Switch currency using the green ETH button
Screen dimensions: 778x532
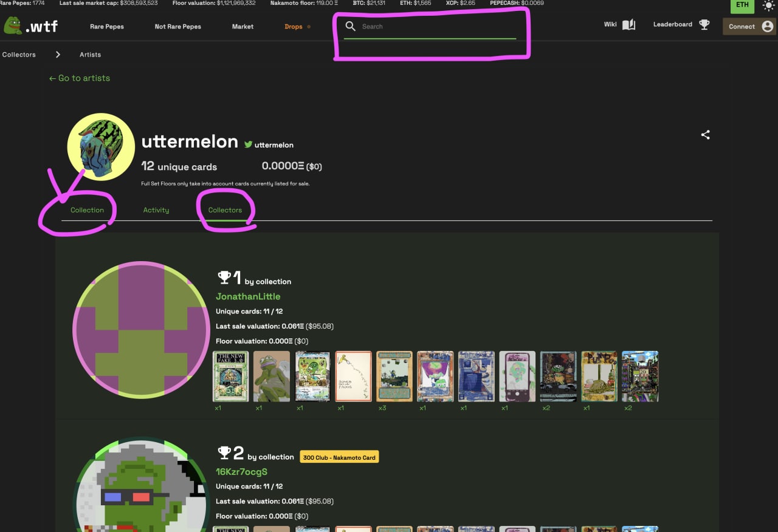click(x=742, y=5)
